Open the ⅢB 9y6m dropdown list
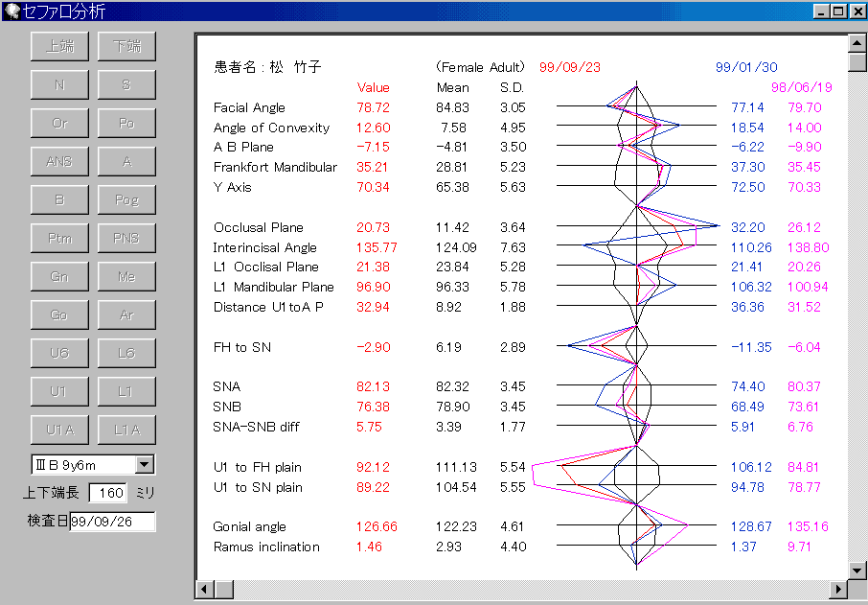Viewport: 868px width, 605px height. (145, 465)
